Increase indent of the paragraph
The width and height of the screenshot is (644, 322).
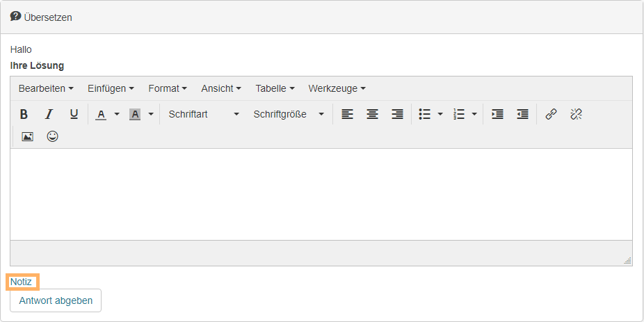(x=497, y=114)
